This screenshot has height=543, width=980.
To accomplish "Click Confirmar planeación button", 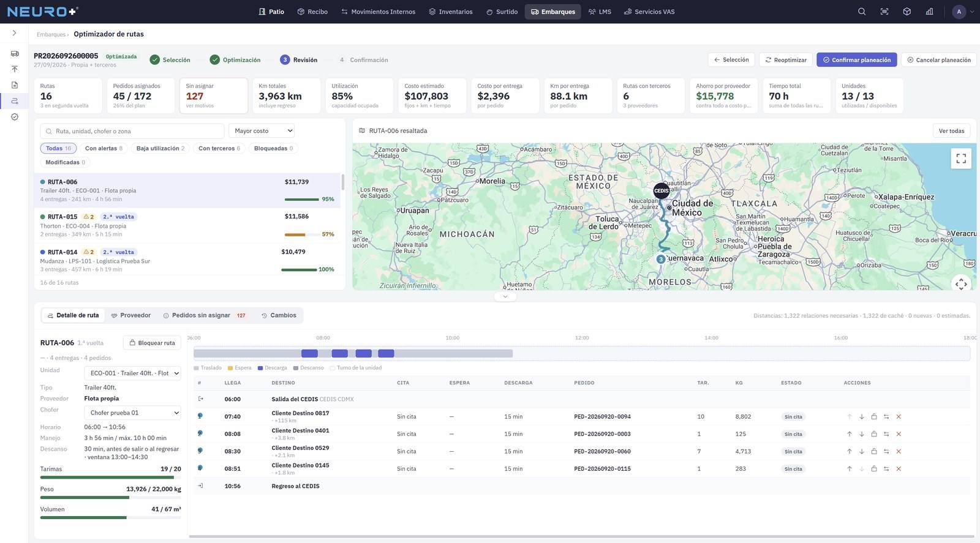I will point(856,60).
